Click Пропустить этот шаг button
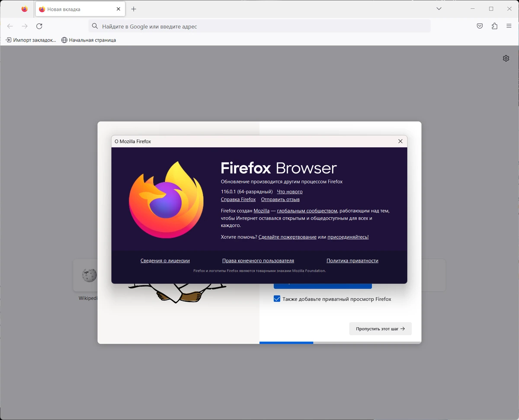This screenshot has width=519, height=420. tap(381, 329)
